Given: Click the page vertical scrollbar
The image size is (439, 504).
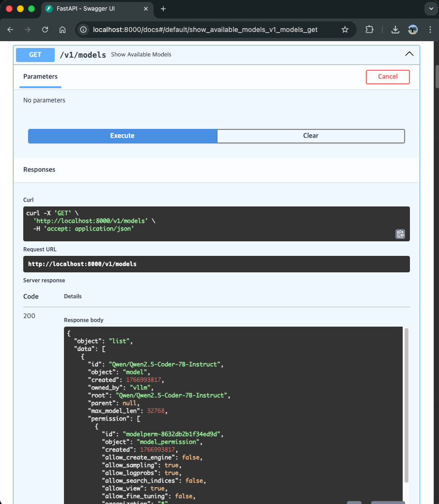Looking at the screenshot, I should tap(437, 76).
